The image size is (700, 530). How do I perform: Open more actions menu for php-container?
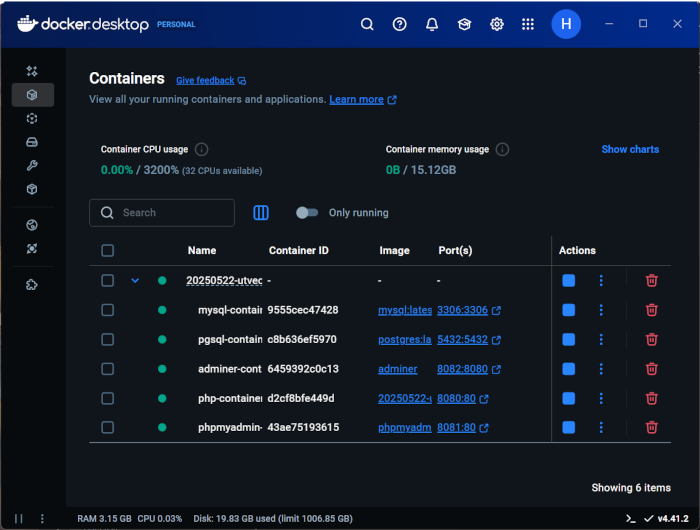[x=601, y=398]
